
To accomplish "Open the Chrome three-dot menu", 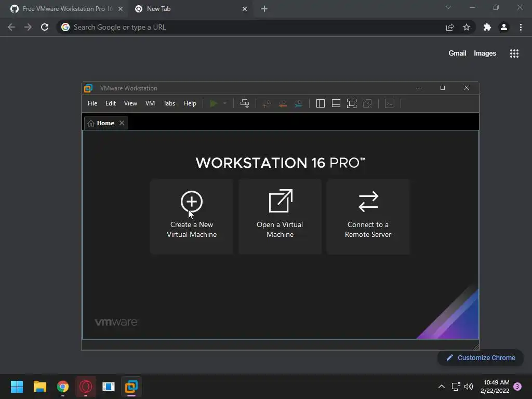I will point(521,27).
